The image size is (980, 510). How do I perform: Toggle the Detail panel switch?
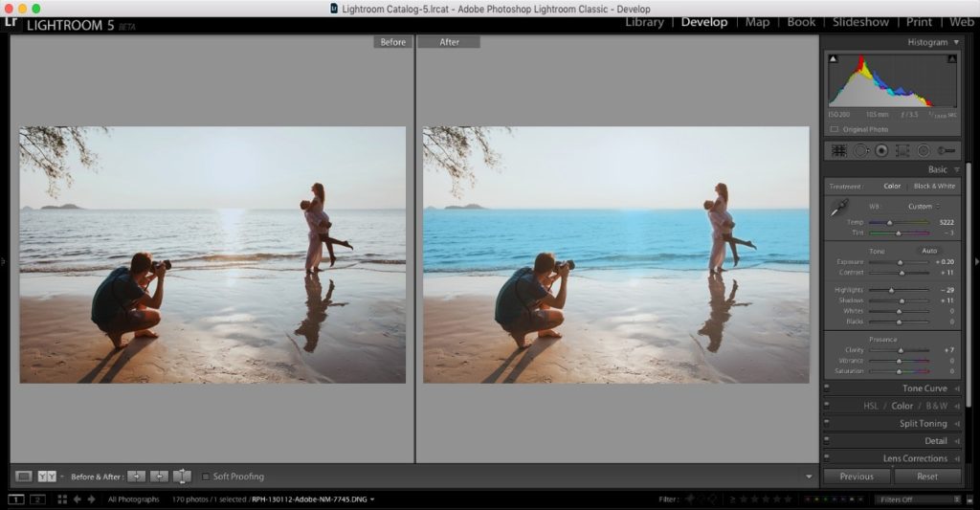(827, 440)
